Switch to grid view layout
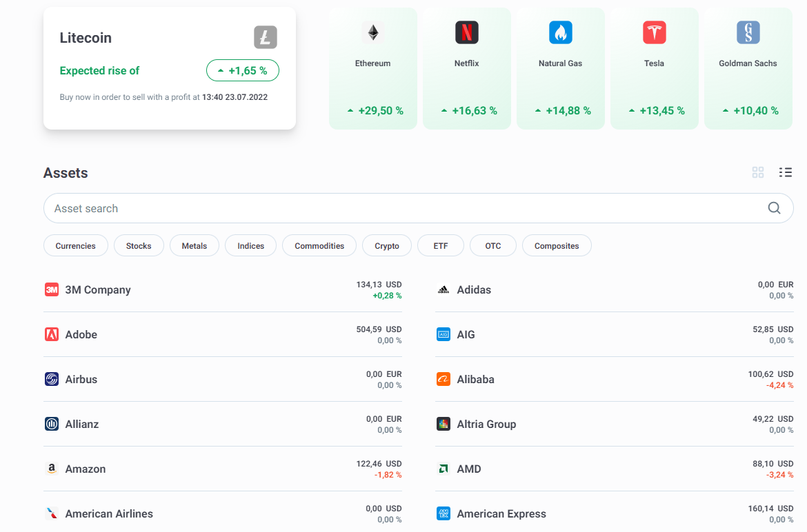 [x=757, y=172]
